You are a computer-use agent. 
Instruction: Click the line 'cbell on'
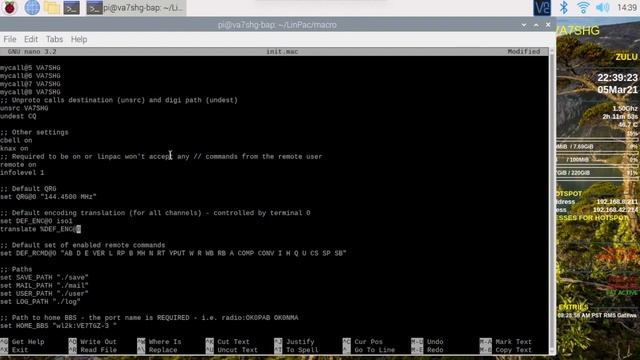pos(16,140)
